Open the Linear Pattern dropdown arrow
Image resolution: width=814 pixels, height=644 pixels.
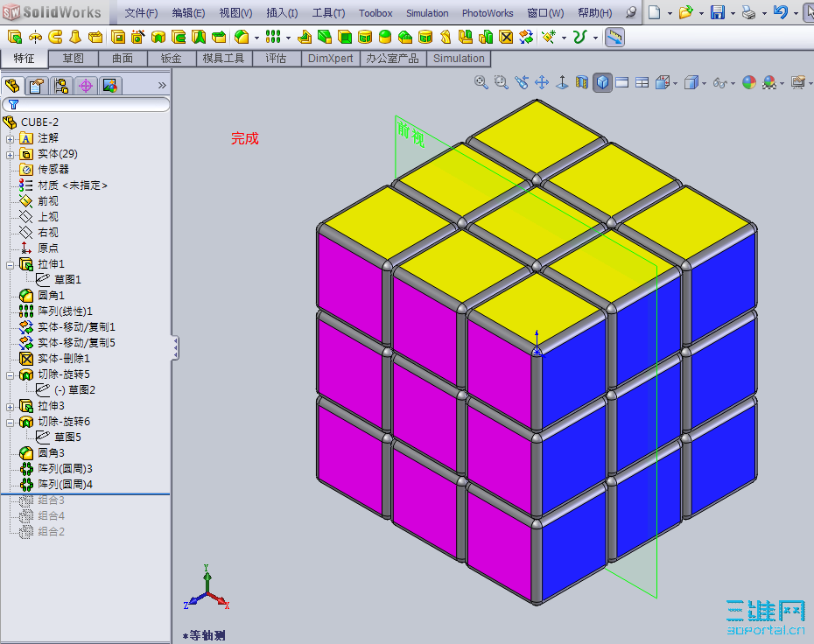click(288, 38)
